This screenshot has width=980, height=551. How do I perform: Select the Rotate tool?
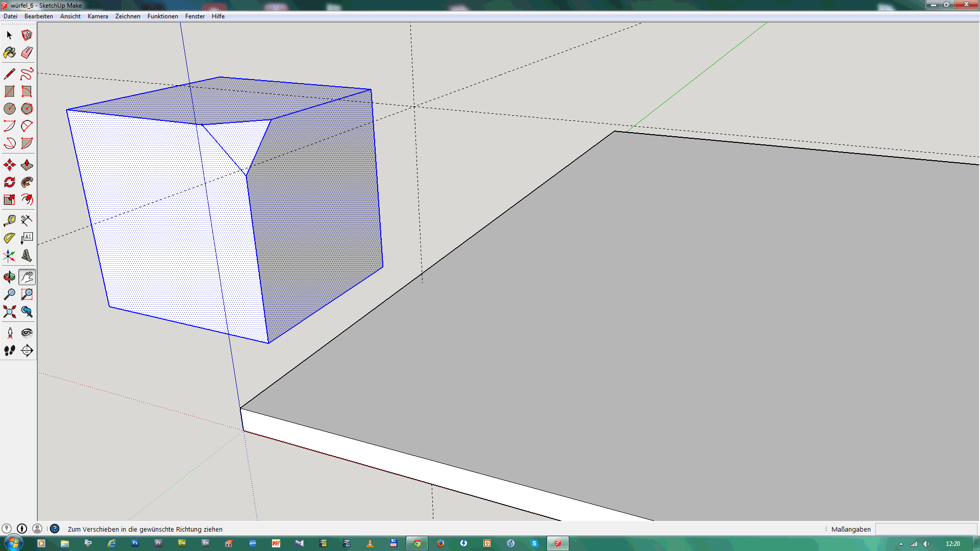pos(9,182)
